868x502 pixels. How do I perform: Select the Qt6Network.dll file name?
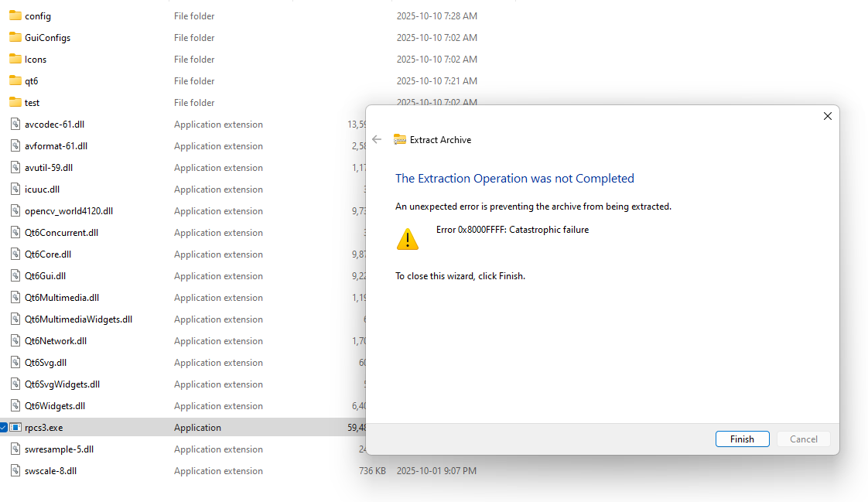click(x=56, y=340)
